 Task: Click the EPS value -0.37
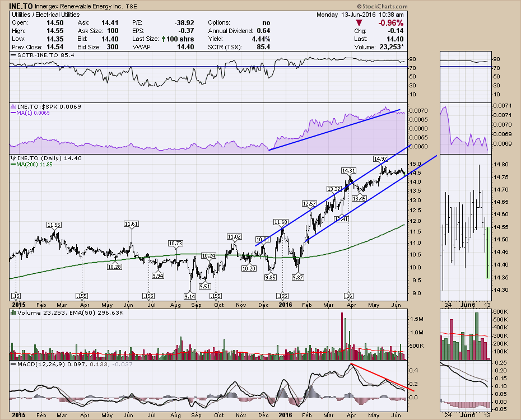click(186, 31)
